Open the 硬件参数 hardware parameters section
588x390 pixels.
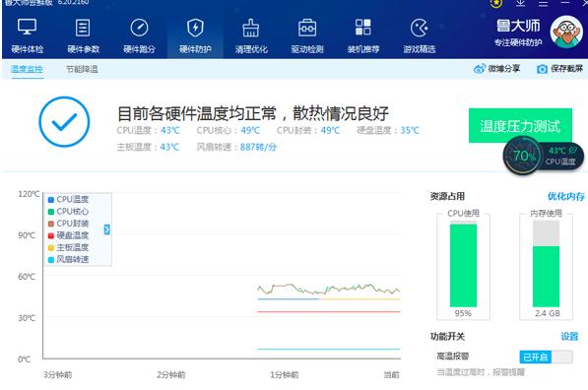pyautogui.click(x=83, y=36)
